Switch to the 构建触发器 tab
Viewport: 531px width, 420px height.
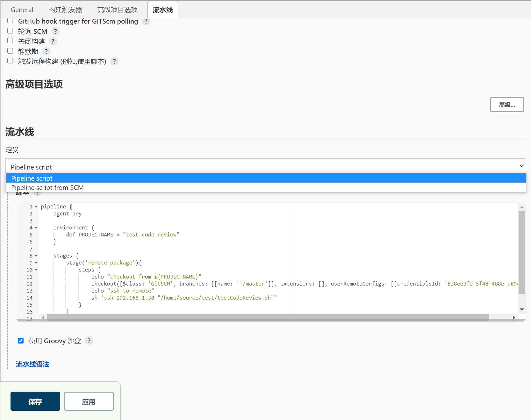coord(65,10)
